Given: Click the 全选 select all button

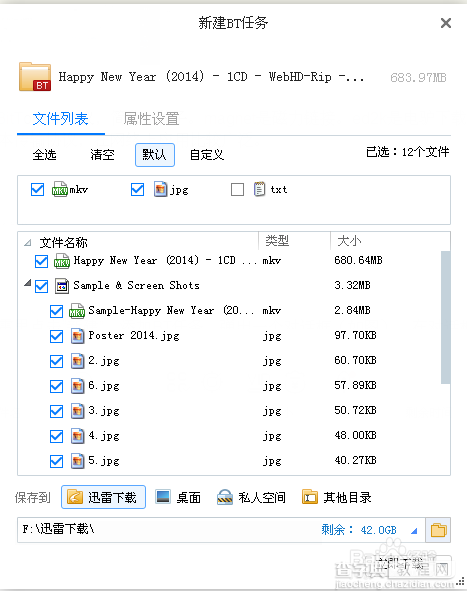Looking at the screenshot, I should pyautogui.click(x=44, y=155).
